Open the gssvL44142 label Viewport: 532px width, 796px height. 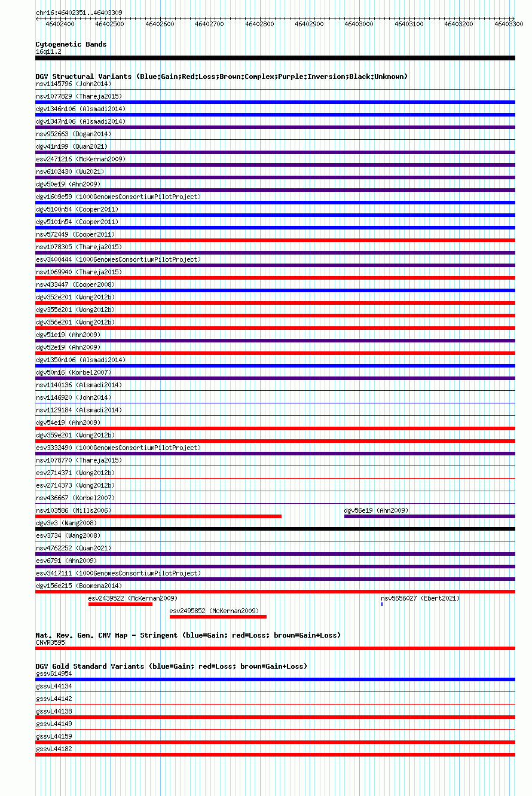coord(54,699)
